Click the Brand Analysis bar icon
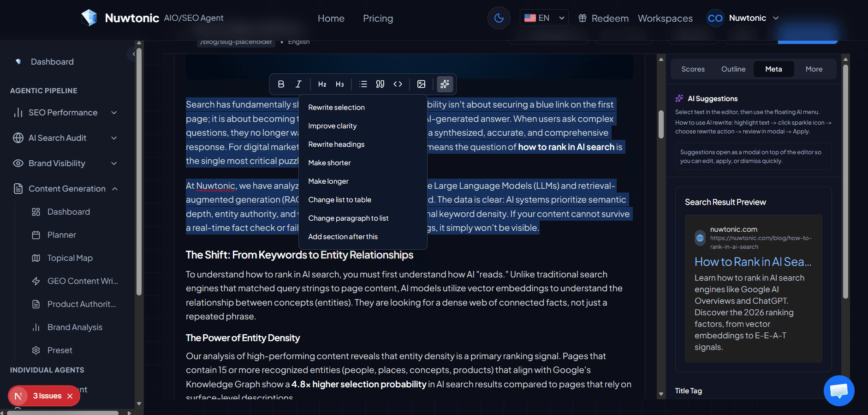Image resolution: width=868 pixels, height=415 pixels. pyautogui.click(x=36, y=327)
